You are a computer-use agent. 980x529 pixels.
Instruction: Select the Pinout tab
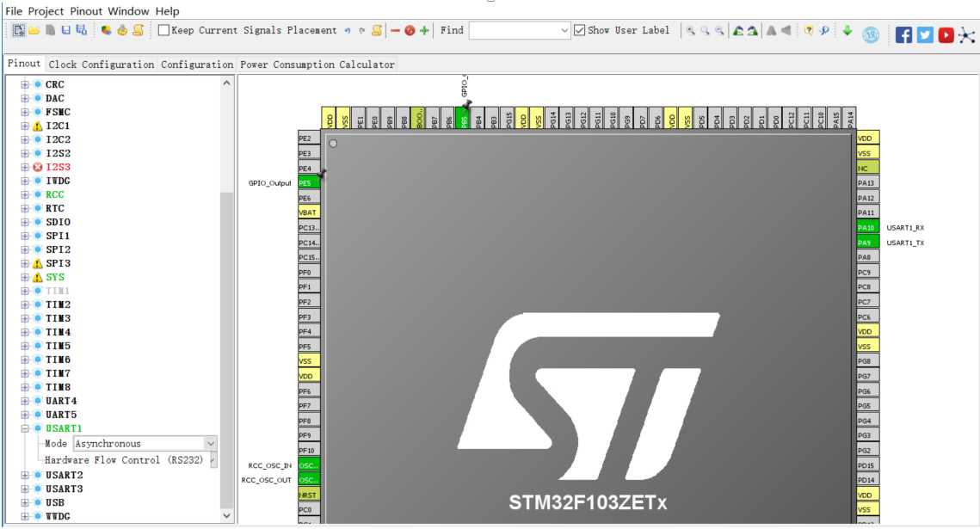click(x=24, y=64)
